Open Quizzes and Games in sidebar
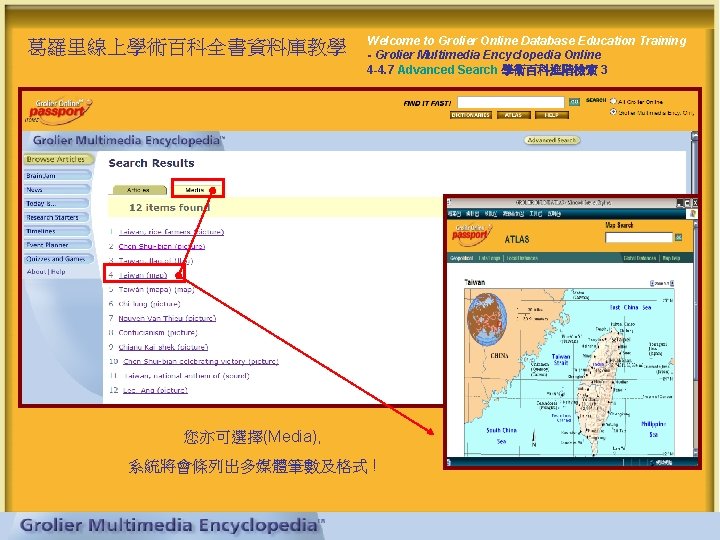 (58, 259)
